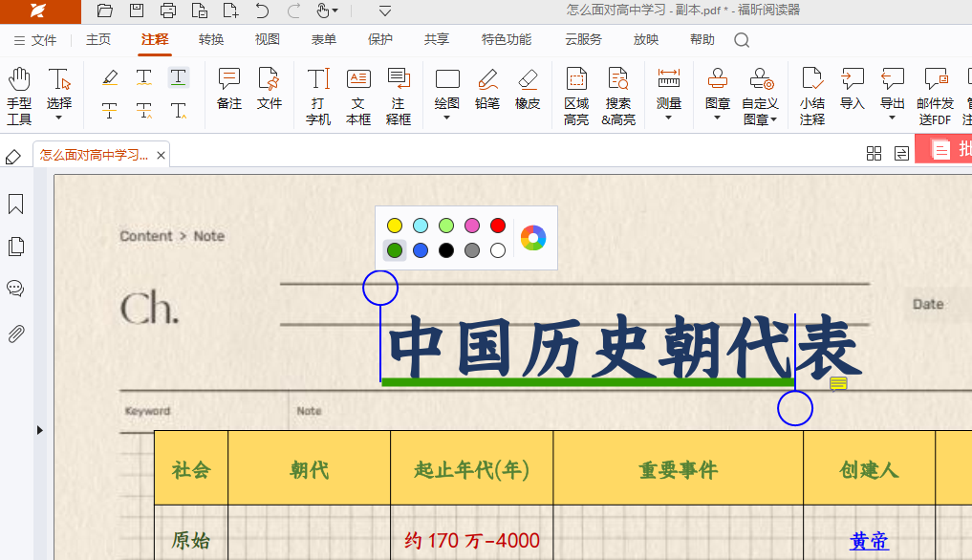This screenshot has width=972, height=560.
Task: Open the 黄帝 hyperlink in the table
Action: point(869,541)
